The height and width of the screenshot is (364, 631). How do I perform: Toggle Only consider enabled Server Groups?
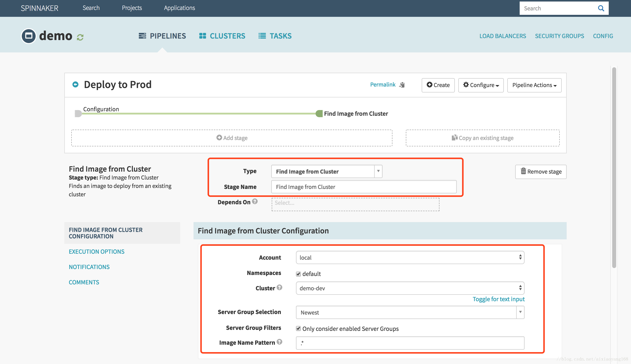(x=298, y=328)
